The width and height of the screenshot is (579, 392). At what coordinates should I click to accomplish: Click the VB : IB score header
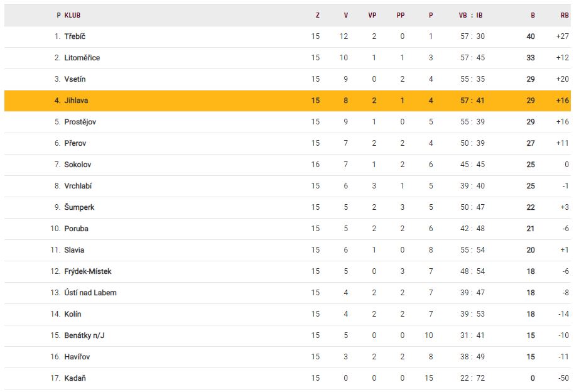(471, 15)
